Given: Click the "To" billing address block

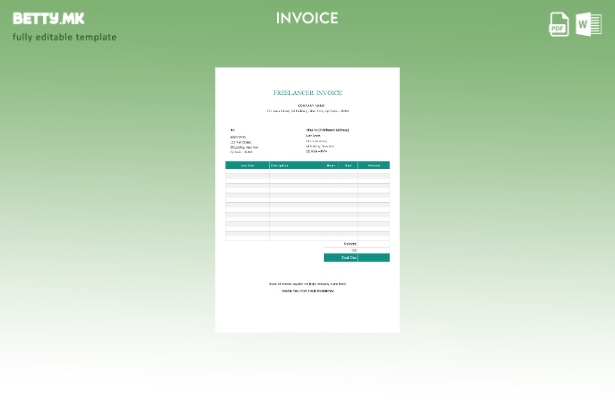Looking at the screenshot, I should [x=244, y=142].
